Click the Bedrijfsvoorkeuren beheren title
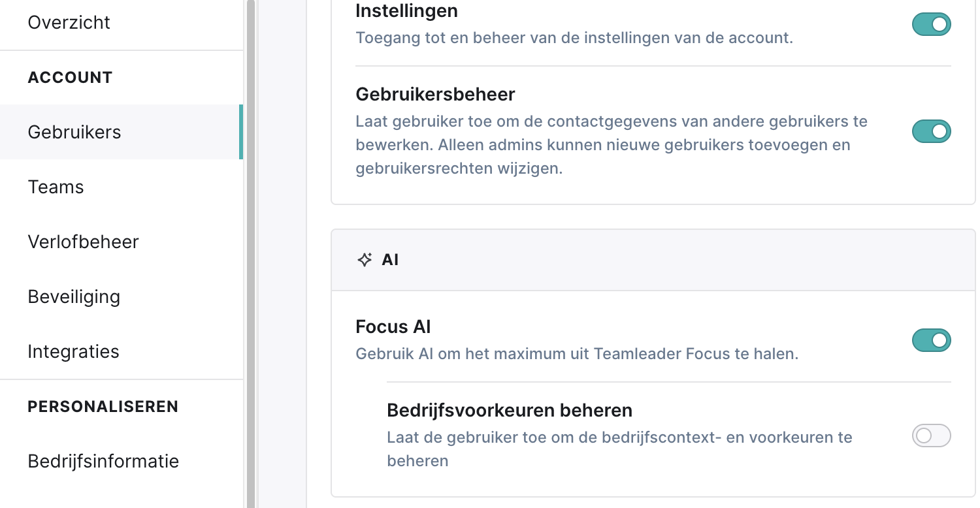The image size is (980, 508). 510,411
